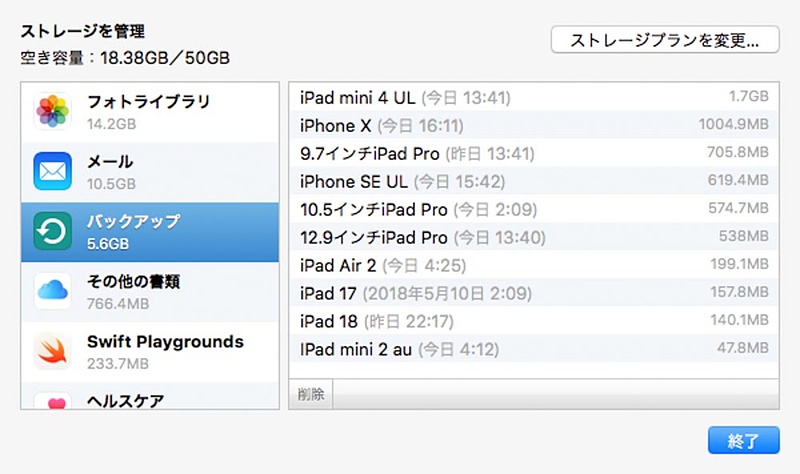800x474 pixels.
Task: Click the 140.1MB size value
Action: tap(739, 320)
